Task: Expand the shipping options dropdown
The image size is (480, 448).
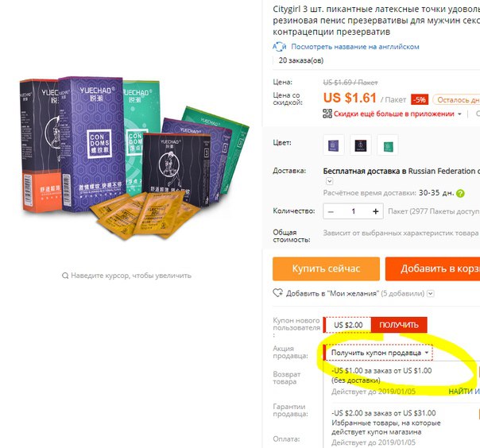Action: [329, 181]
